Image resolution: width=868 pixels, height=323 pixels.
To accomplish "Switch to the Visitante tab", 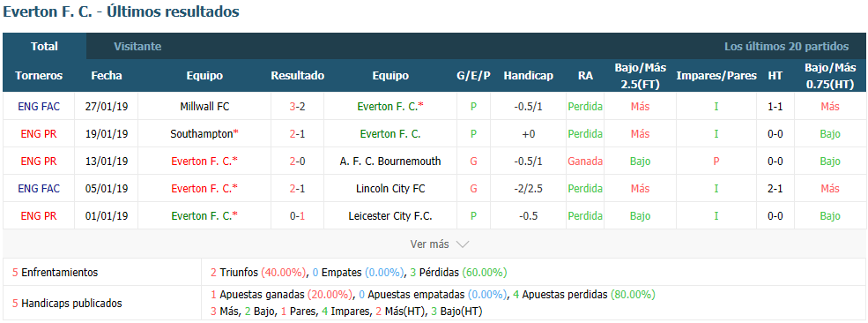I will pos(137,47).
